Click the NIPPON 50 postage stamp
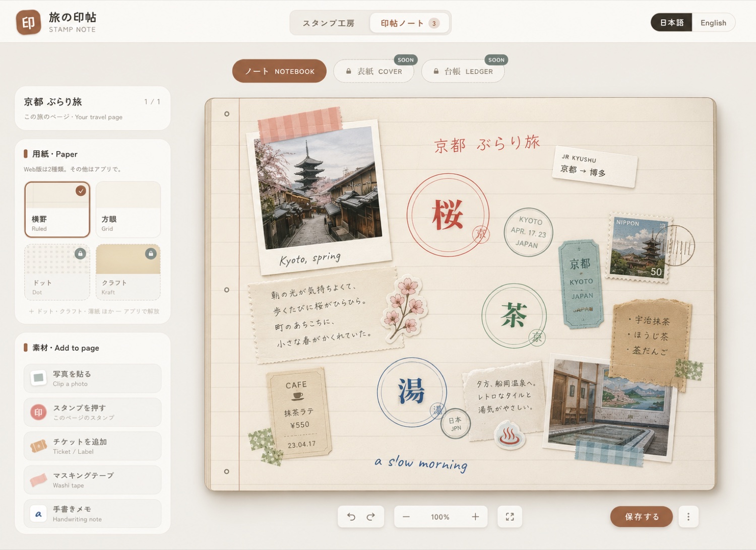 click(639, 248)
